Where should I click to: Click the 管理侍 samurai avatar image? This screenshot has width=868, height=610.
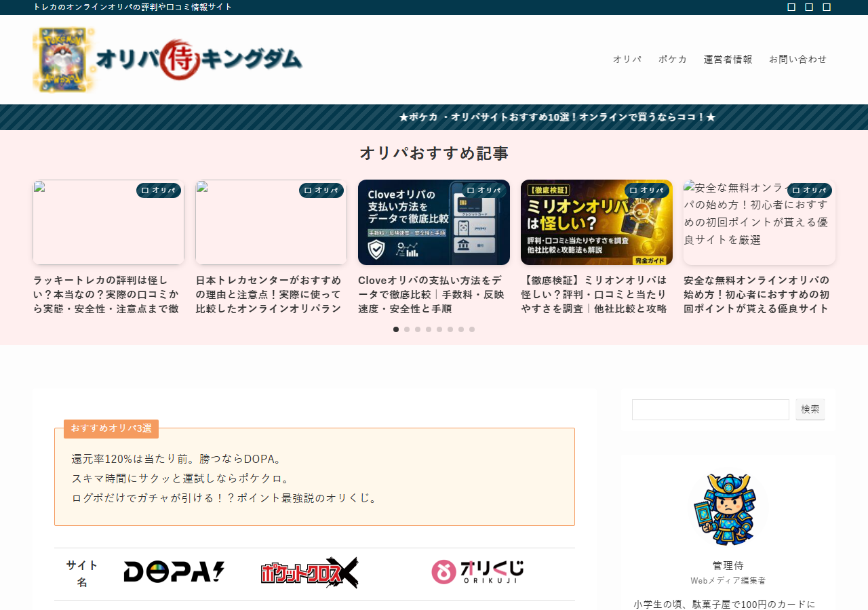tap(728, 510)
